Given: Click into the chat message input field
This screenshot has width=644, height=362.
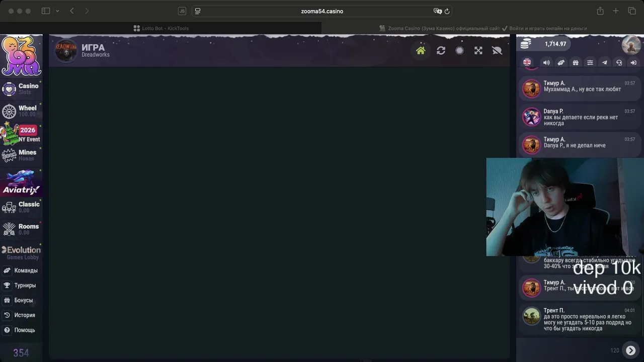Looking at the screenshot, I should tap(563, 350).
